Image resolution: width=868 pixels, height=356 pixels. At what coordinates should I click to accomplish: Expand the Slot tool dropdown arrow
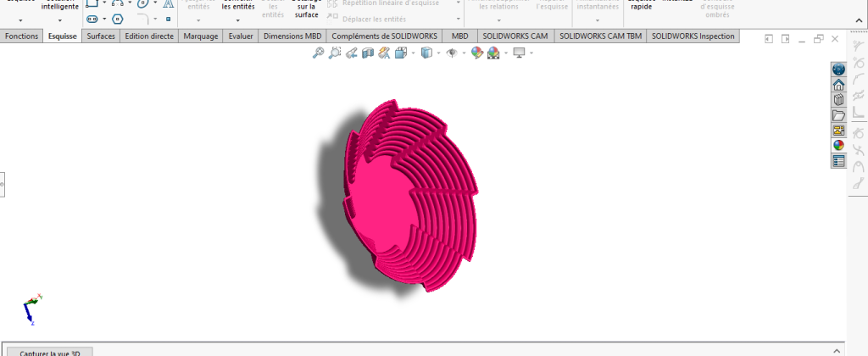coord(104,19)
